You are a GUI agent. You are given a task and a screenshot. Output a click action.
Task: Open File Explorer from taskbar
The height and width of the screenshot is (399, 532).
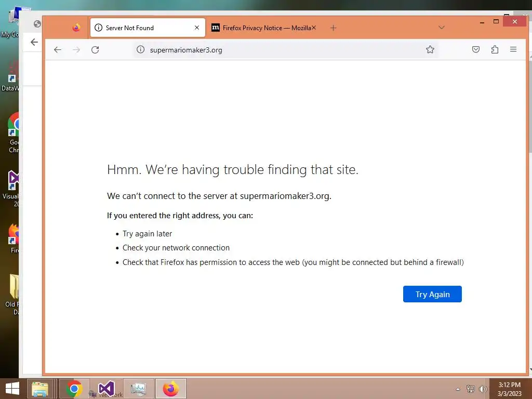coord(40,389)
